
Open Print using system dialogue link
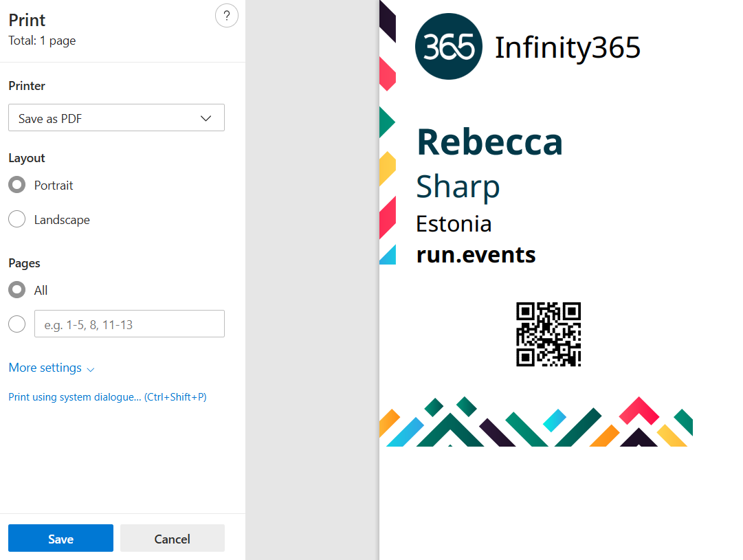(107, 397)
